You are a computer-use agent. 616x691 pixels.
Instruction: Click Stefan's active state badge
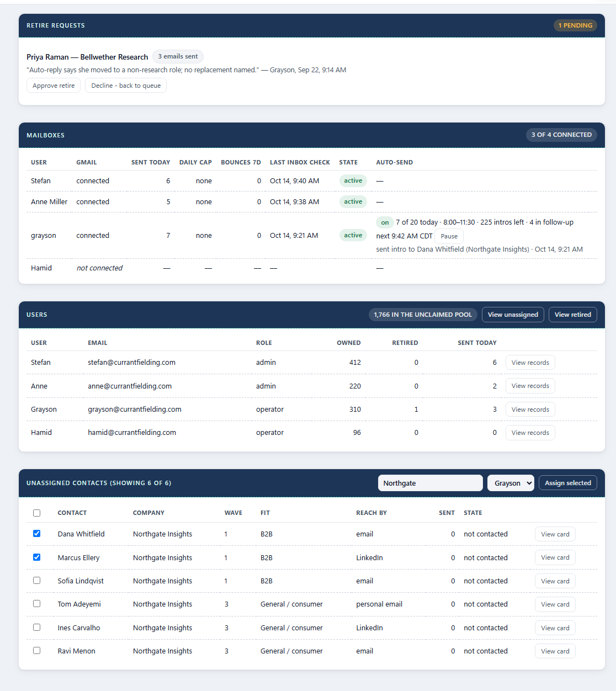[x=353, y=180]
